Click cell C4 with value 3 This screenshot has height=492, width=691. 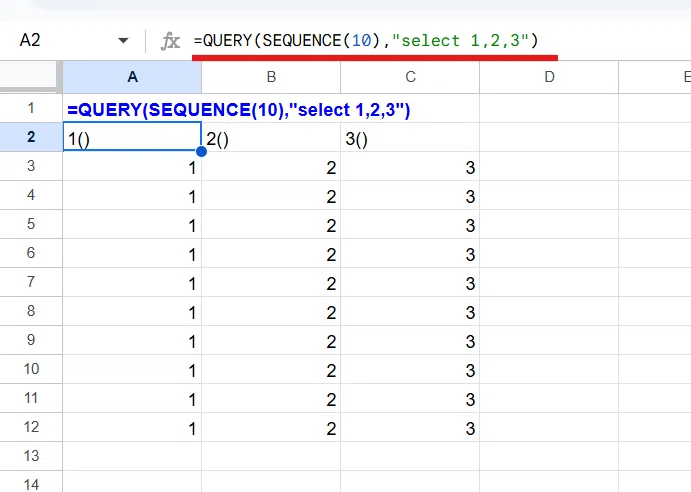tap(410, 195)
